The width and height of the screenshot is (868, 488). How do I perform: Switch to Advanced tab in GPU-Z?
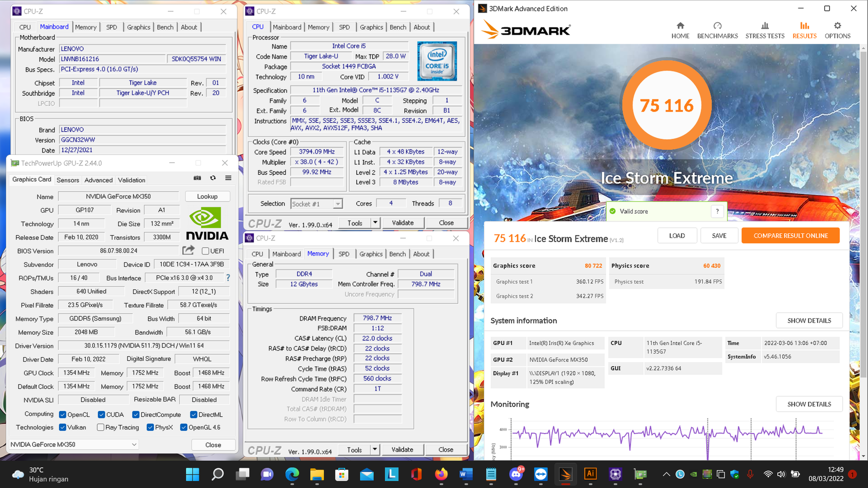[99, 180]
